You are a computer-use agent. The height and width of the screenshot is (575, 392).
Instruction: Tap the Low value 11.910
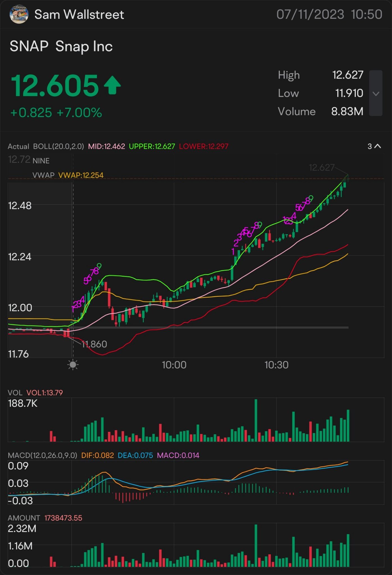coord(349,93)
